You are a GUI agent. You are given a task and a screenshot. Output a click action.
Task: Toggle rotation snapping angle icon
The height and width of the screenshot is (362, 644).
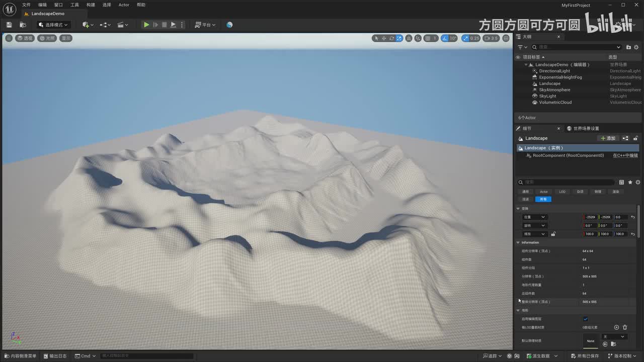pyautogui.click(x=445, y=38)
